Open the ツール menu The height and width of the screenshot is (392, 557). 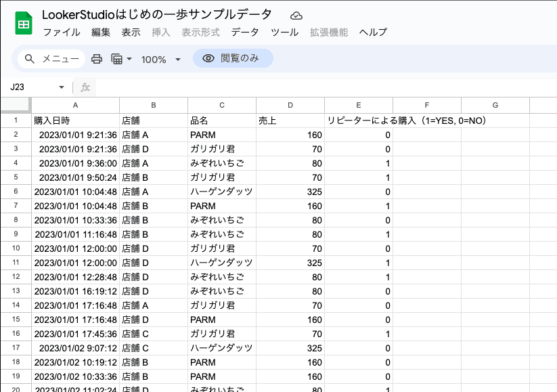pyautogui.click(x=284, y=32)
